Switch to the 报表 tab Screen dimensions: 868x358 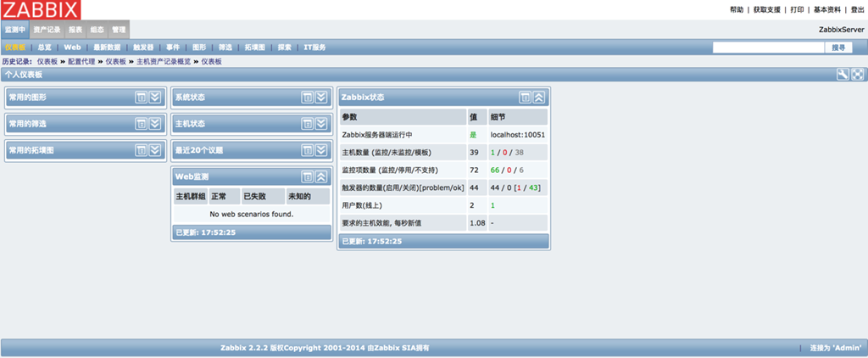[75, 30]
